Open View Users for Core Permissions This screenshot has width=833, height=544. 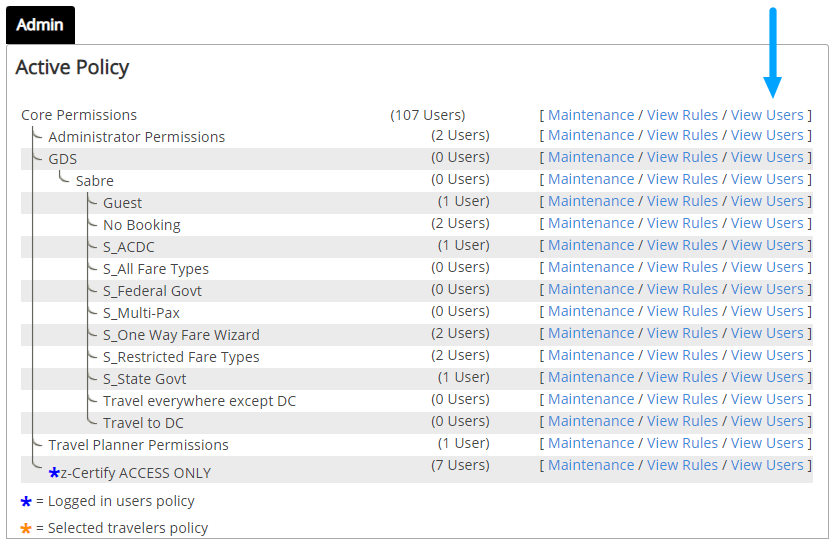tap(767, 115)
